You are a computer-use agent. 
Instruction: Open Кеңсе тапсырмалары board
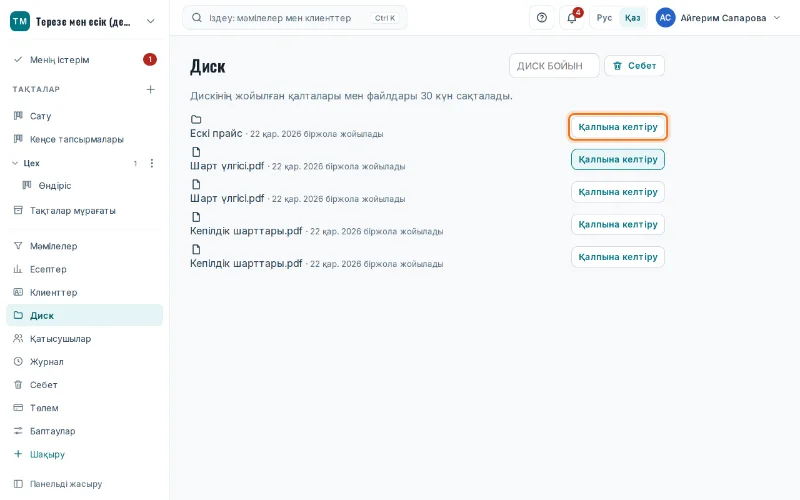click(x=85, y=139)
